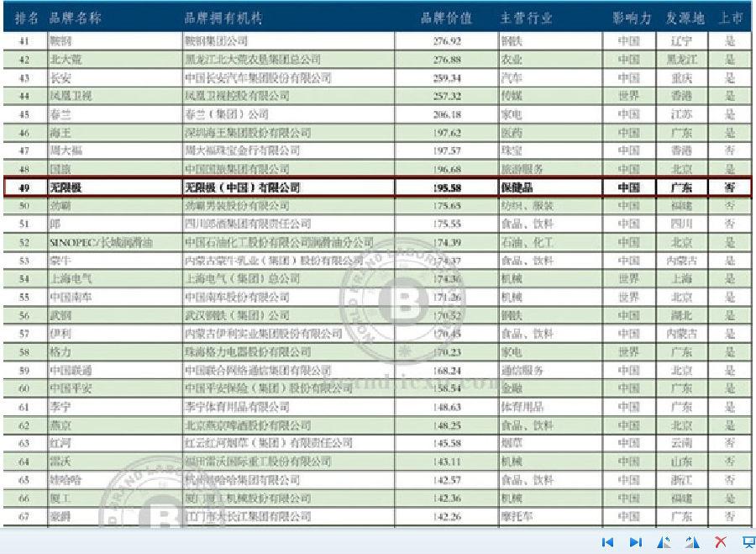Select the owner cell 周大福珠宝金行有限公司
Screen dimensions: 756x554
point(242,150)
